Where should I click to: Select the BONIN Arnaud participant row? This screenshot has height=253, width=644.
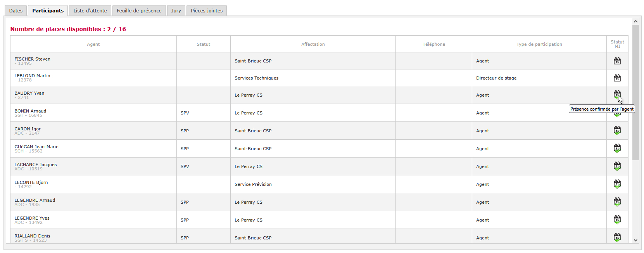click(319, 113)
